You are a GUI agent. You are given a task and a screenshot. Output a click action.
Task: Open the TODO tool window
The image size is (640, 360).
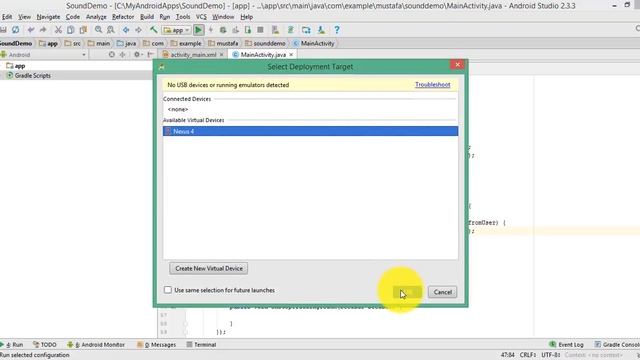pos(45,344)
